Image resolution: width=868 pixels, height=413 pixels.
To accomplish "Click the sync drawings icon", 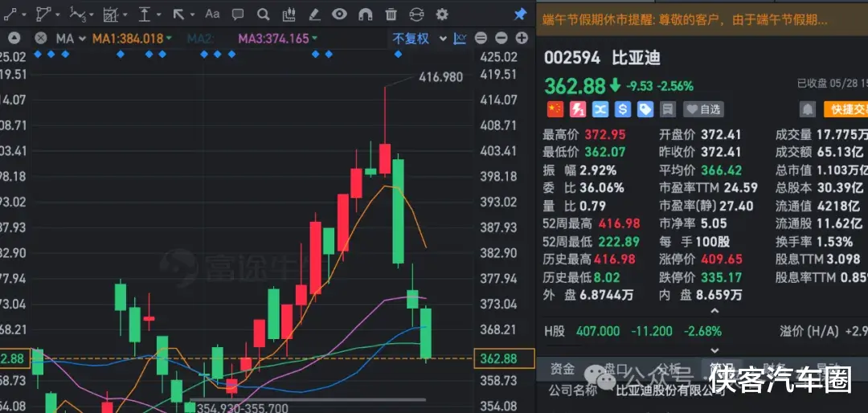I will (x=416, y=14).
